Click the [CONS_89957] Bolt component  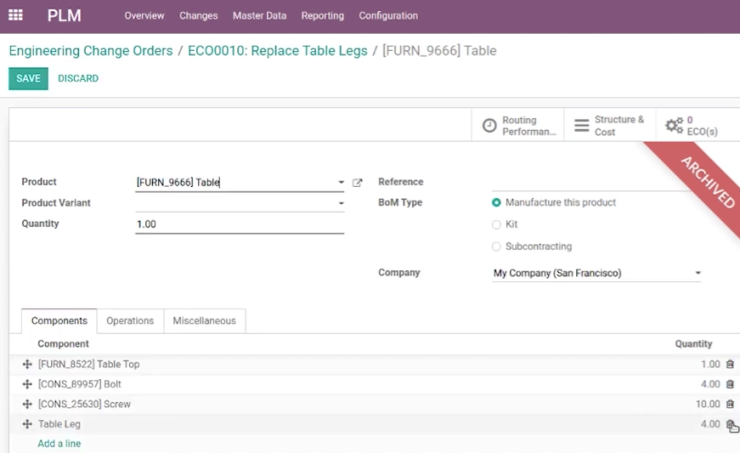tap(79, 384)
